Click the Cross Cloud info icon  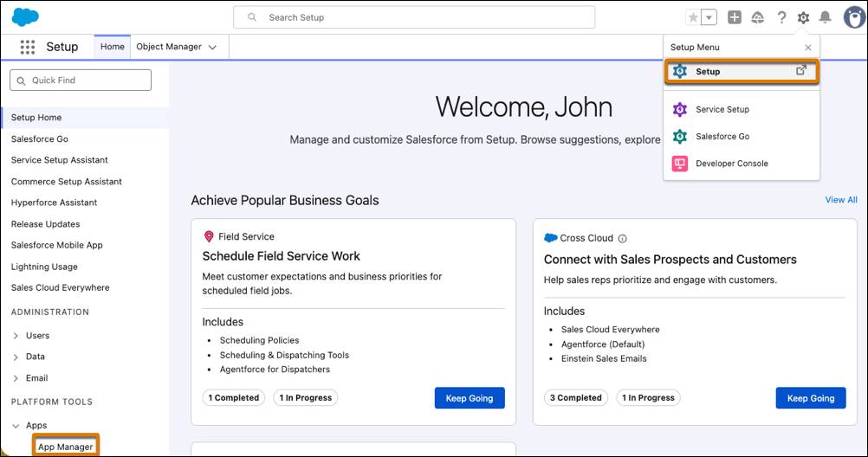[622, 239]
